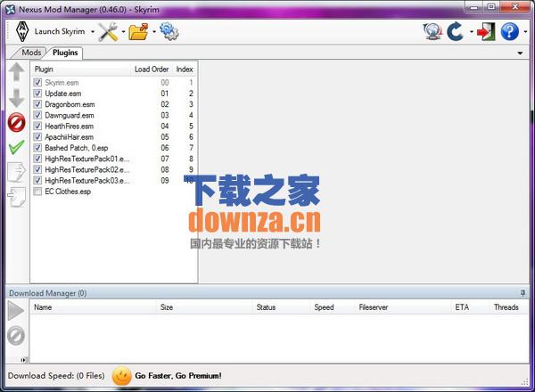
Task: Resume downloads with play icon
Action: click(16, 311)
